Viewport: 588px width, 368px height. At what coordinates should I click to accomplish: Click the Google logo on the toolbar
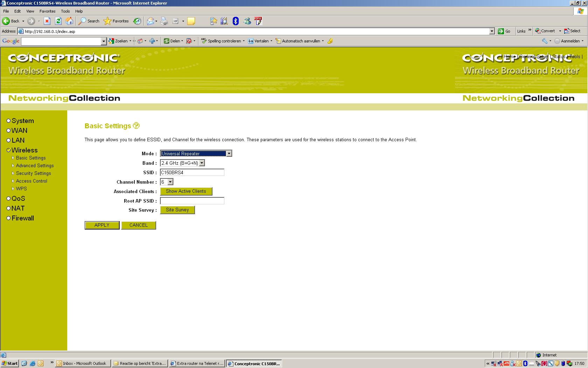click(10, 41)
